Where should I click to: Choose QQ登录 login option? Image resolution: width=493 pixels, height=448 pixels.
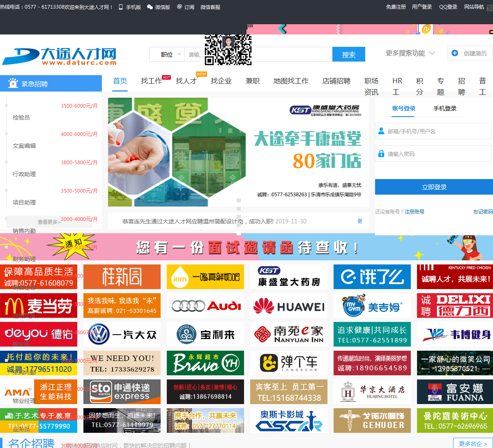pos(448,7)
